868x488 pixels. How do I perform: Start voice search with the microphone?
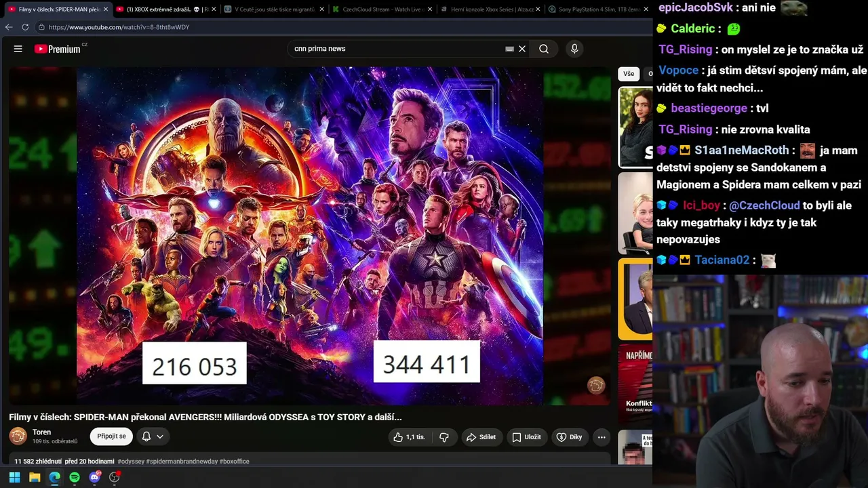pyautogui.click(x=574, y=49)
